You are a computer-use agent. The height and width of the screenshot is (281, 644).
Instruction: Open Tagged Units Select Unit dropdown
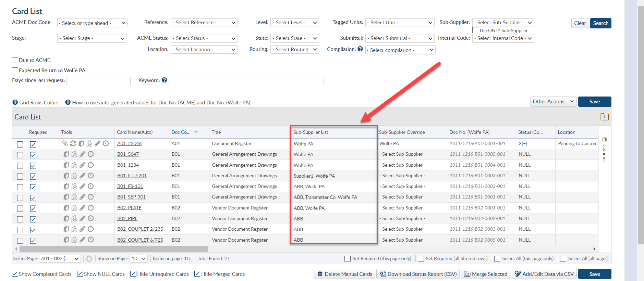coord(400,23)
